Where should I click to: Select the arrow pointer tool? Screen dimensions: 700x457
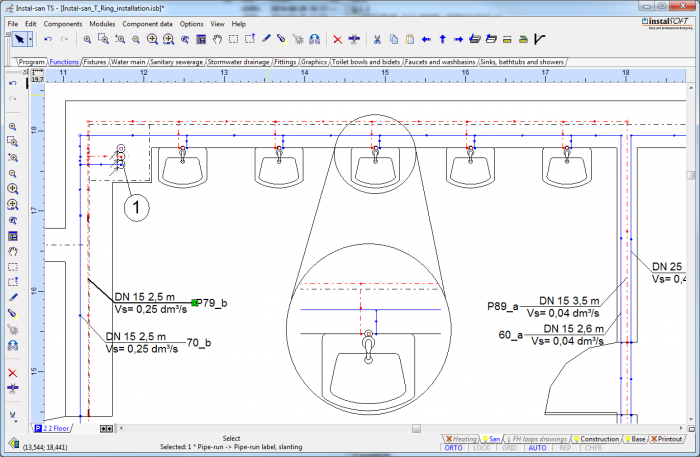point(18,39)
